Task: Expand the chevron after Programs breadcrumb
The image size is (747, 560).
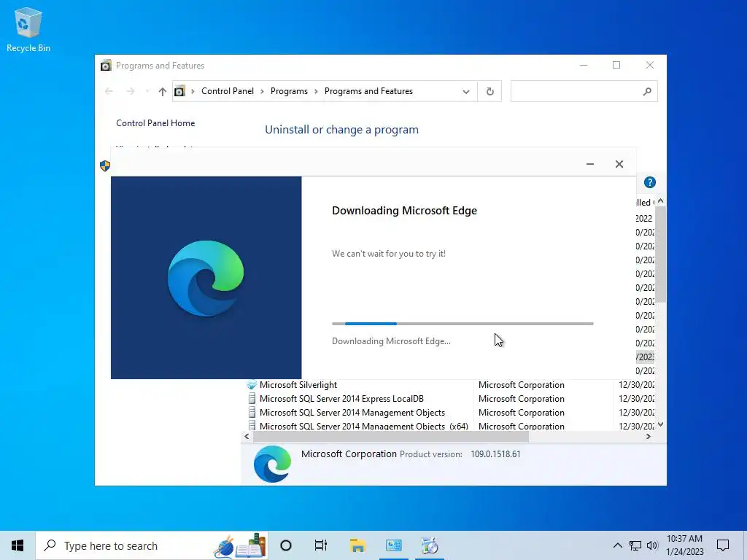Action: [x=316, y=91]
